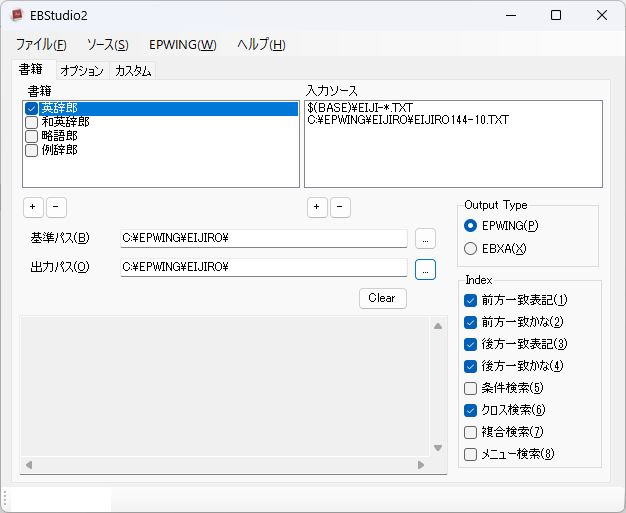
Task: Open the ファイル(F) menu
Action: (x=41, y=45)
